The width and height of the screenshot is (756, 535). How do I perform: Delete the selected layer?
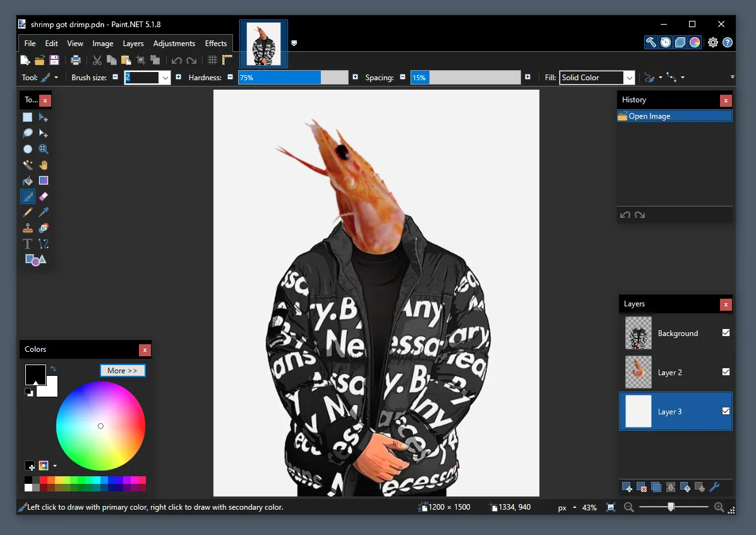[642, 487]
